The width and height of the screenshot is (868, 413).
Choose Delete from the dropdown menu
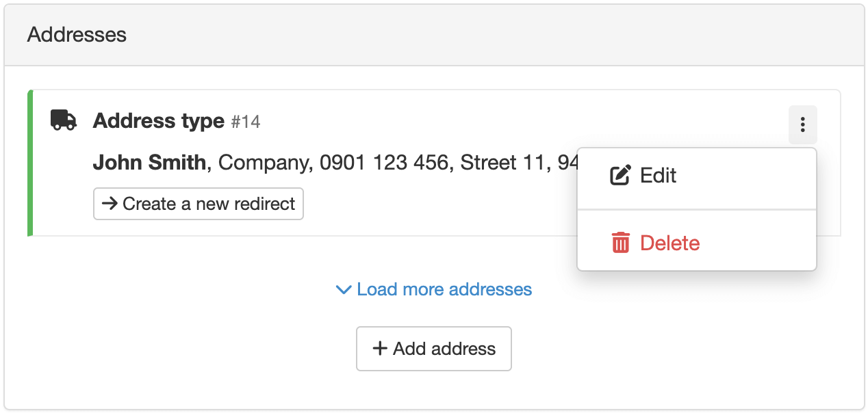point(669,243)
